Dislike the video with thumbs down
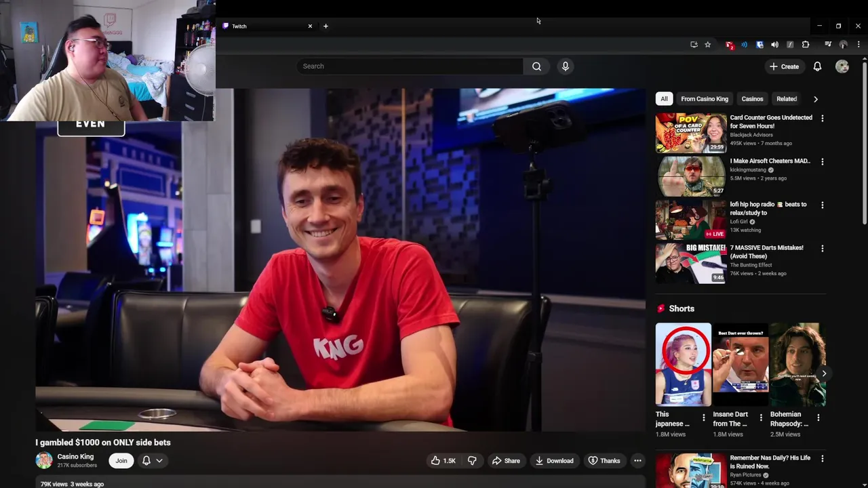The height and width of the screenshot is (488, 868). click(472, 461)
